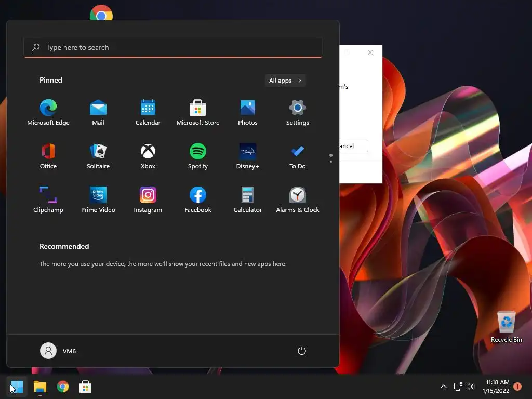Viewport: 532px width, 399px height.
Task: Select the Chrome desktop shortcut icon
Action: 101,13
